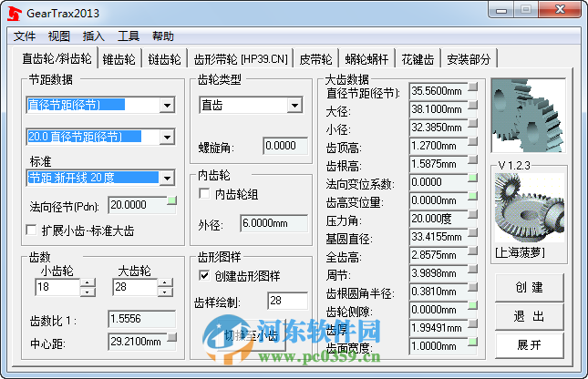Image resolution: width=588 pixels, height=379 pixels.
Task: Switch to the 皮带轮 tab
Action: click(x=316, y=59)
